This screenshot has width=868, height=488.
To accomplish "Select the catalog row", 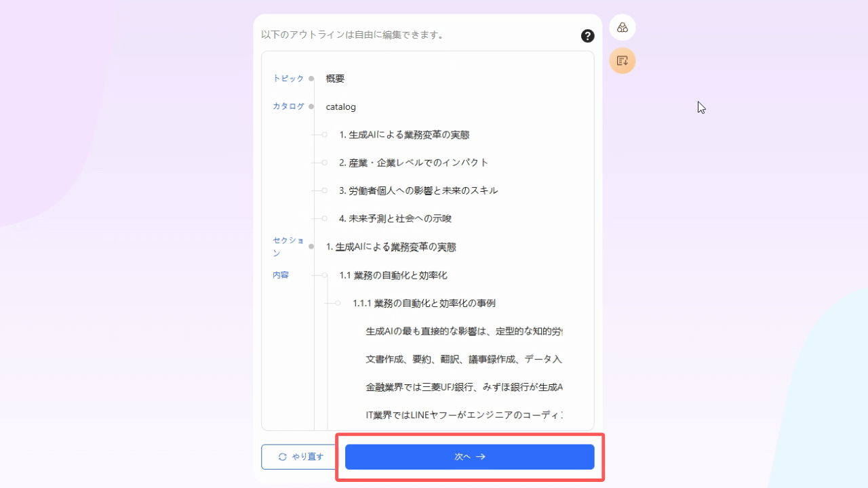I will 340,107.
